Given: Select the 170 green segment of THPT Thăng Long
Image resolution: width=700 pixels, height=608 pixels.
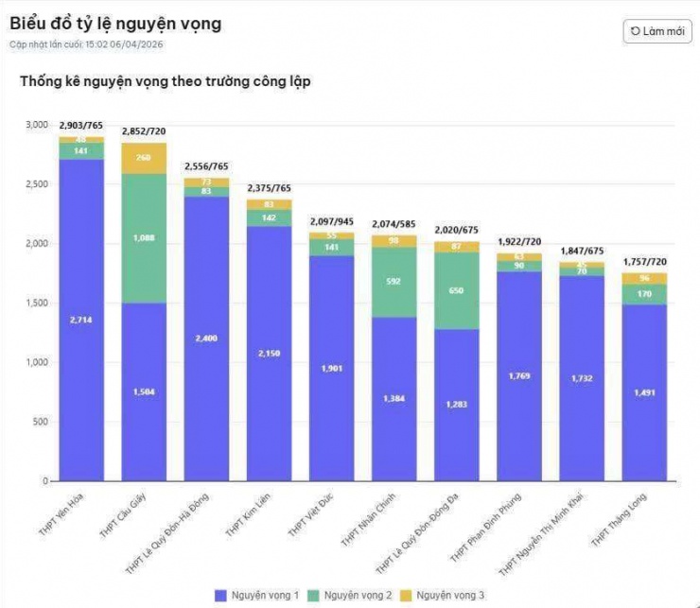Looking at the screenshot, I should (x=643, y=294).
